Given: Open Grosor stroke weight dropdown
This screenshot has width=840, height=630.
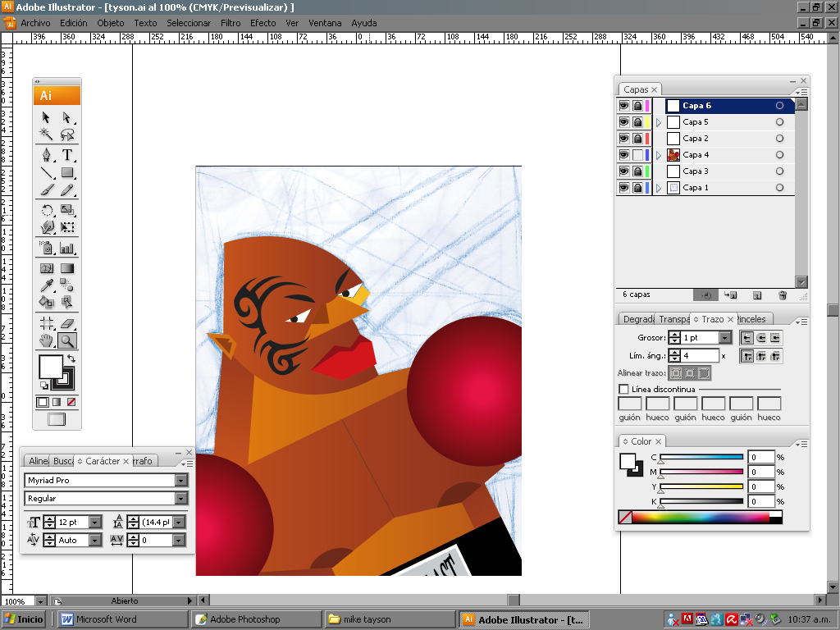Looking at the screenshot, I should pyautogui.click(x=725, y=337).
